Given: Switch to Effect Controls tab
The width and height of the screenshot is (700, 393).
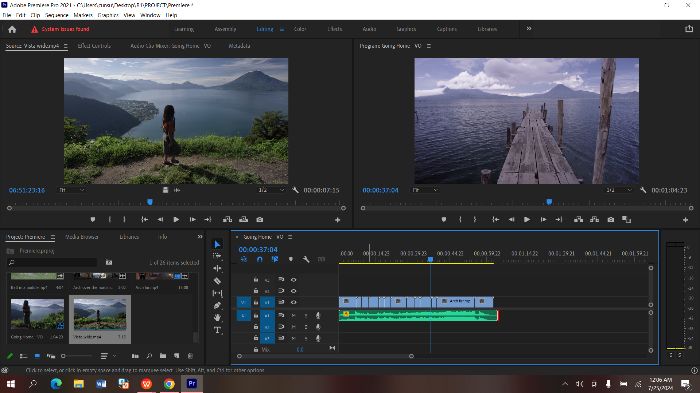Looking at the screenshot, I should coord(94,46).
